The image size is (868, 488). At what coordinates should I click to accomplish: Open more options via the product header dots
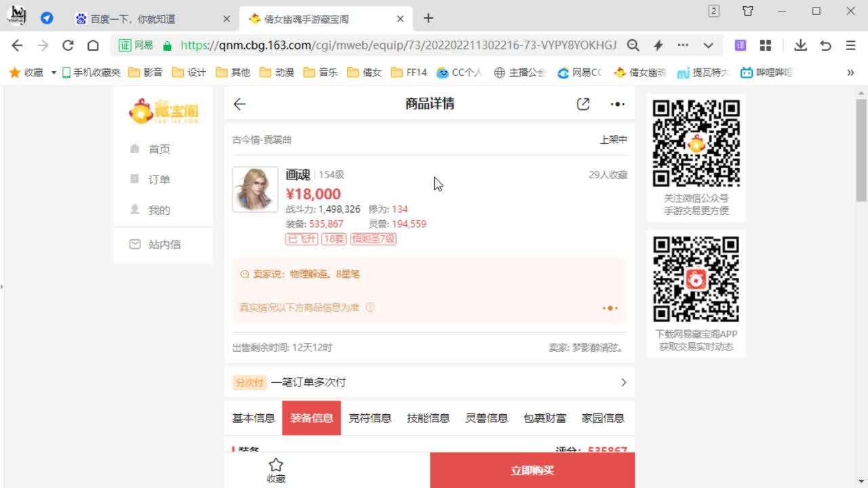coord(616,104)
